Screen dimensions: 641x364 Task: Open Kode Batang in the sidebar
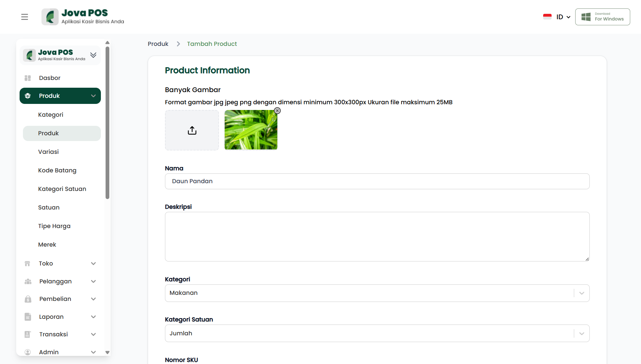coord(57,170)
